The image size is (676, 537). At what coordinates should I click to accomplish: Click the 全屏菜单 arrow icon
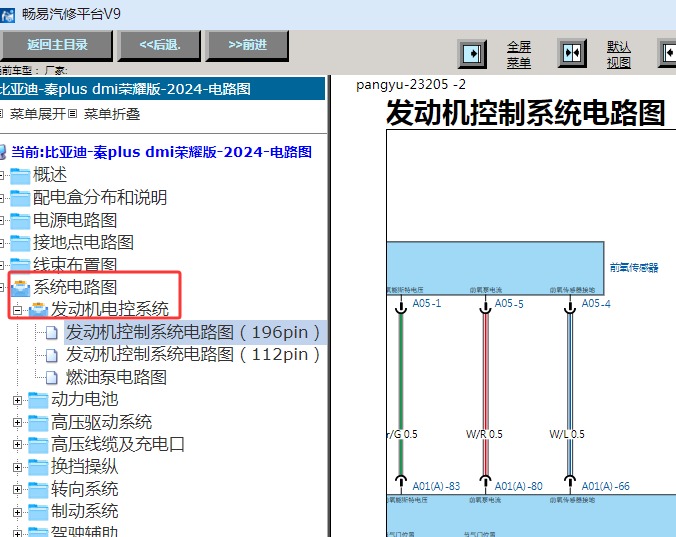click(472, 54)
